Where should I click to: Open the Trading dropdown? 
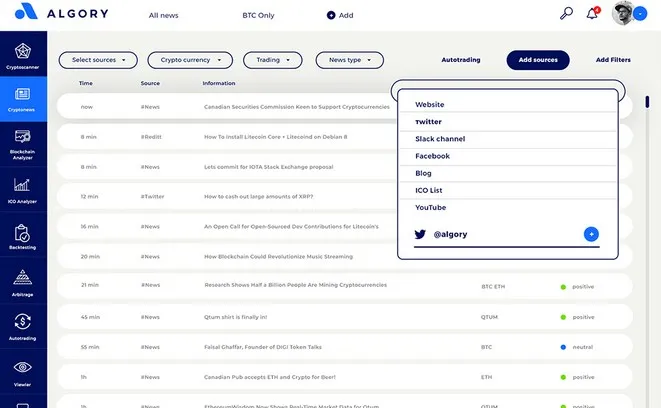[273, 60]
